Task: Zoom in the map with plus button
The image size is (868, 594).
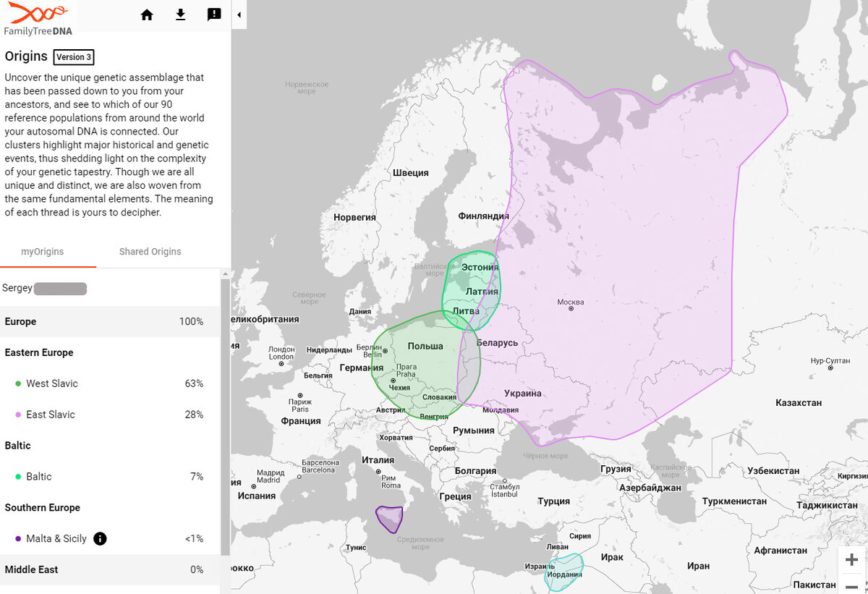Action: pos(851,559)
